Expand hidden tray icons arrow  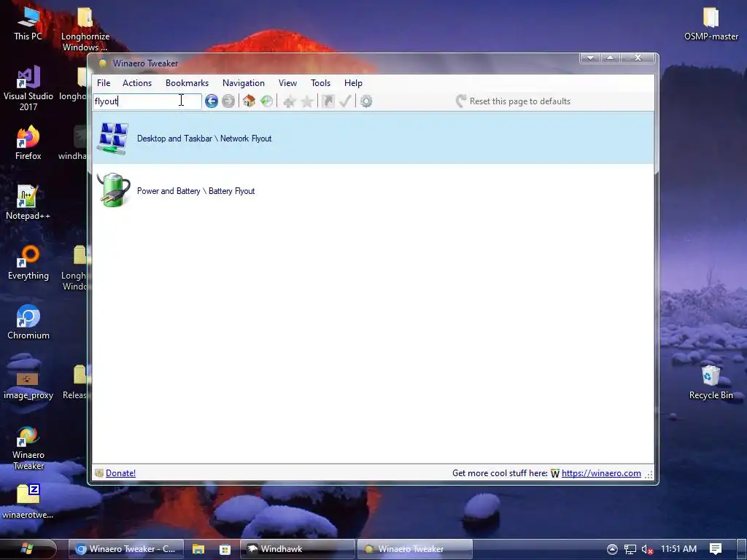coord(612,549)
